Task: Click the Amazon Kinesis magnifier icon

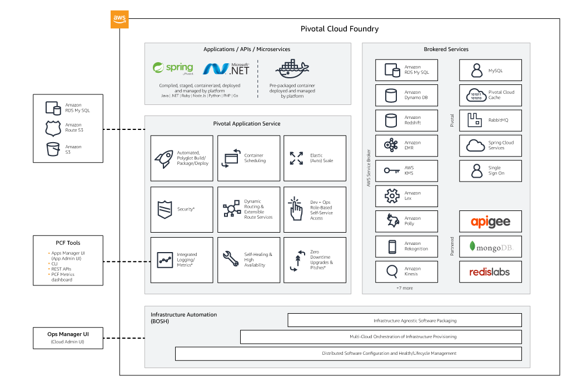Action: [x=393, y=272]
